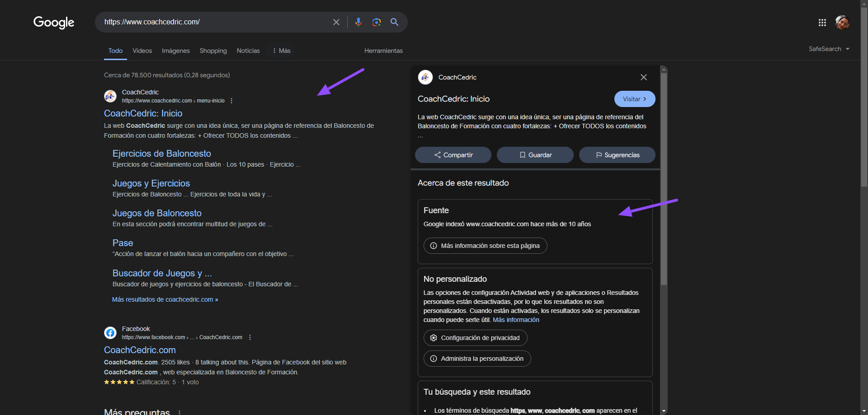
Task: Open Herramientas search tools
Action: click(383, 51)
